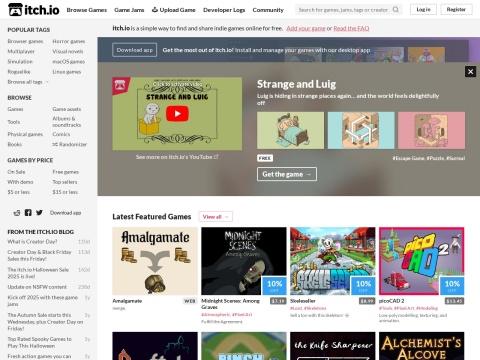Play the Strange and Luig YouTube video

click(x=177, y=114)
